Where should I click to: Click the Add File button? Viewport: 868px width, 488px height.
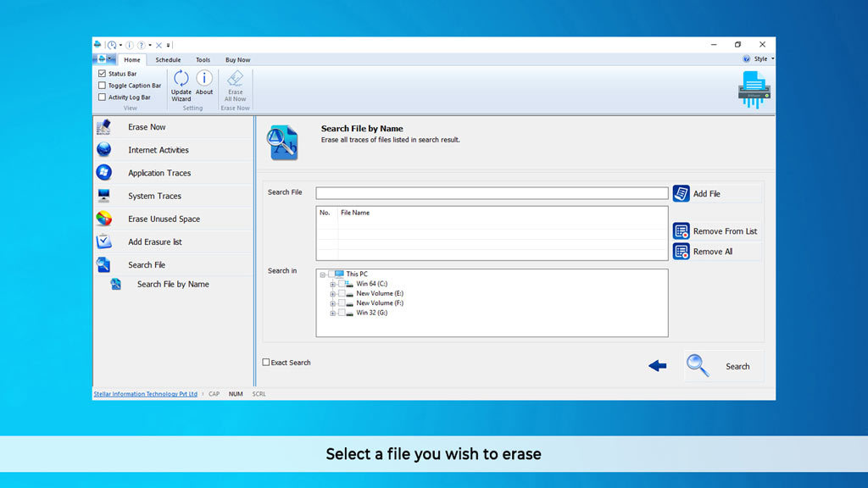tap(705, 194)
